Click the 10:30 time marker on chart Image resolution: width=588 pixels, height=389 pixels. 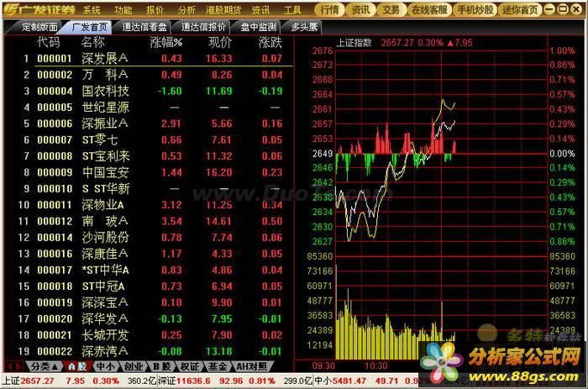(x=376, y=365)
